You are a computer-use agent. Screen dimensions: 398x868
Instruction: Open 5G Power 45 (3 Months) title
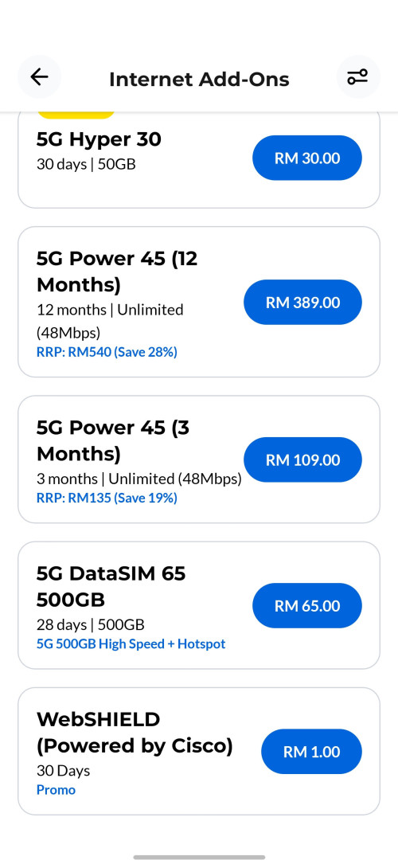pyautogui.click(x=114, y=440)
